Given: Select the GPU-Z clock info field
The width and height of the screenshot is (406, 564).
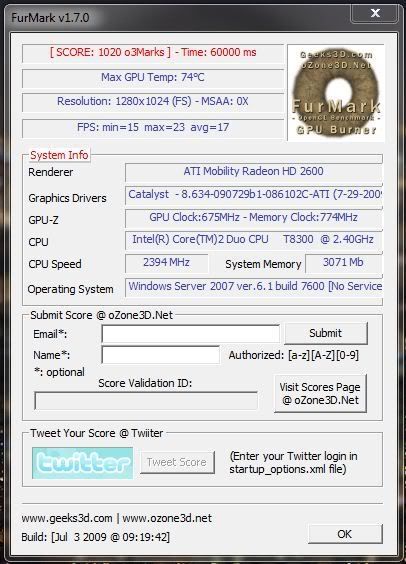Looking at the screenshot, I should tap(254, 218).
